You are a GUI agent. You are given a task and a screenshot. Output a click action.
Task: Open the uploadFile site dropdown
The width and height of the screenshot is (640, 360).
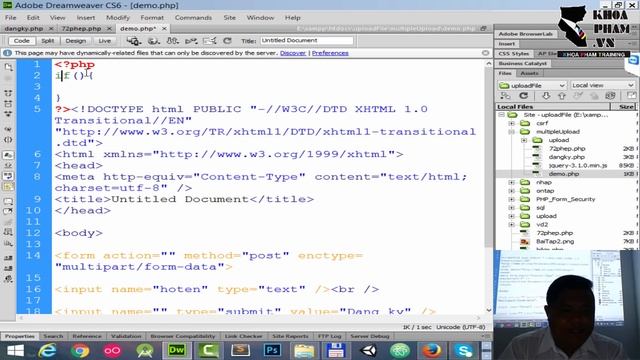532,85
